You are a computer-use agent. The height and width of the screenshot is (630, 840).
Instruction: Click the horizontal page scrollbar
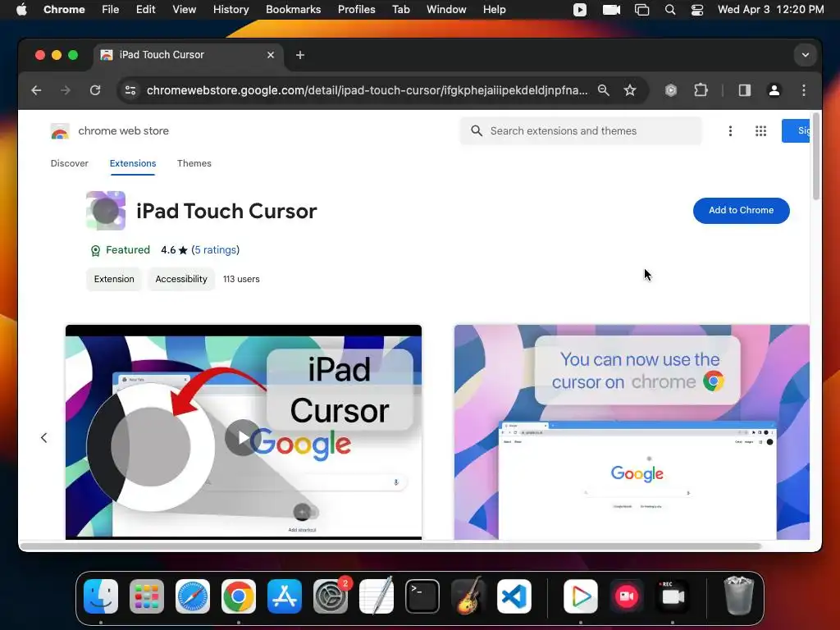pos(391,546)
